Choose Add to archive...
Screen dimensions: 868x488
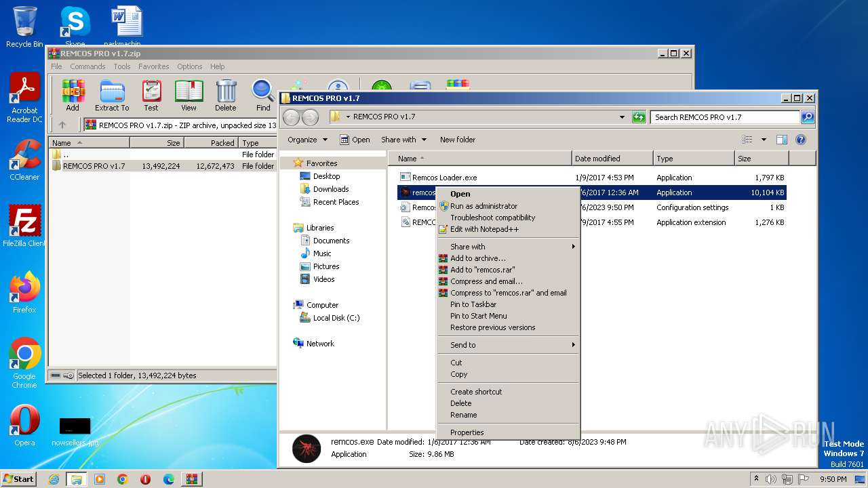pos(507,258)
